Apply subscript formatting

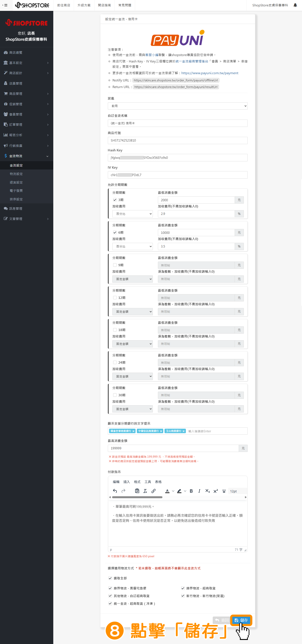[208, 491]
